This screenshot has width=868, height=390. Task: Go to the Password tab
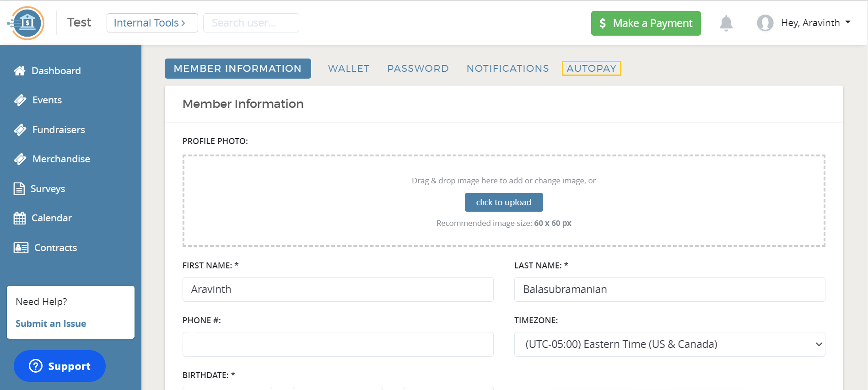tap(418, 69)
